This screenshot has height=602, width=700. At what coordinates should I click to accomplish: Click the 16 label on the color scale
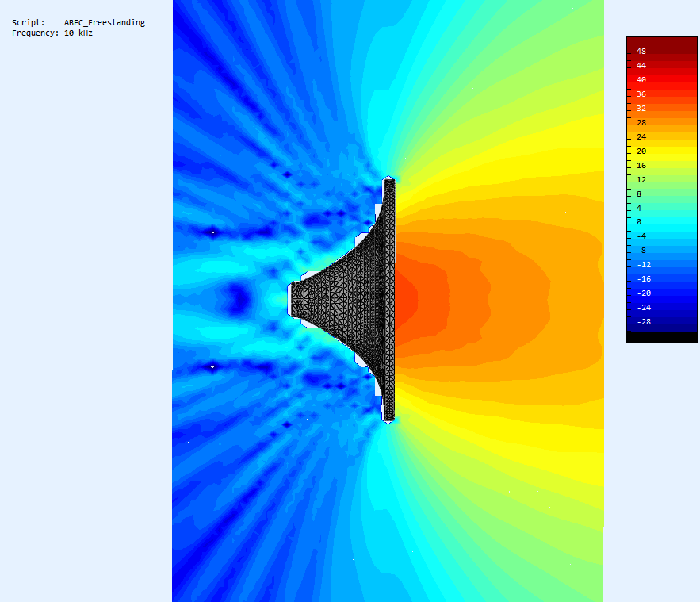(641, 166)
